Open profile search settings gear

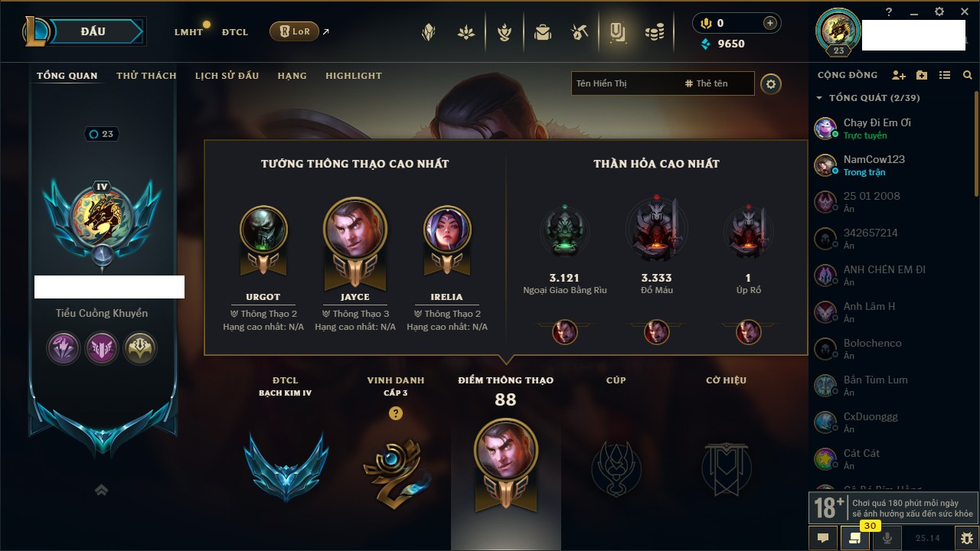click(x=771, y=83)
